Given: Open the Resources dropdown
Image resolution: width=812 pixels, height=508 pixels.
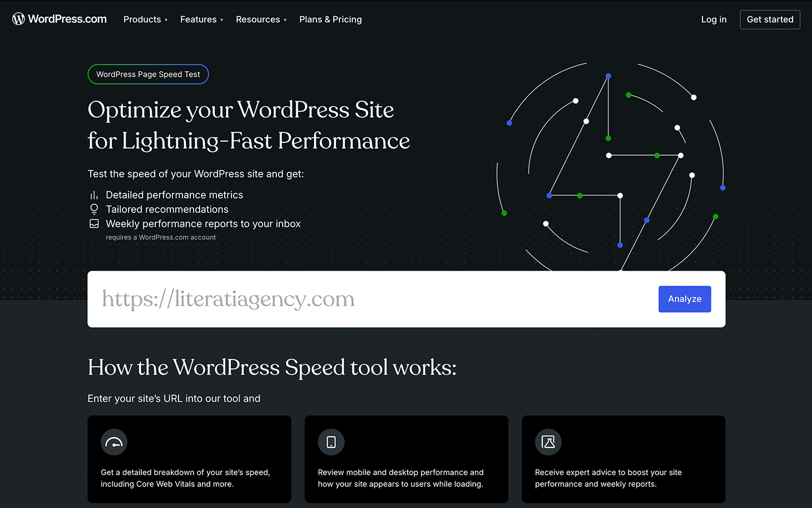Looking at the screenshot, I should tap(259, 19).
